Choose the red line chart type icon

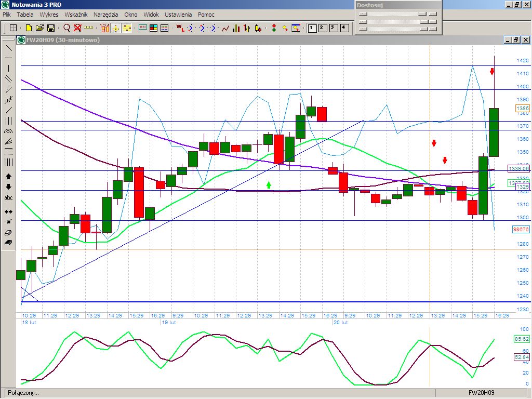225,28
